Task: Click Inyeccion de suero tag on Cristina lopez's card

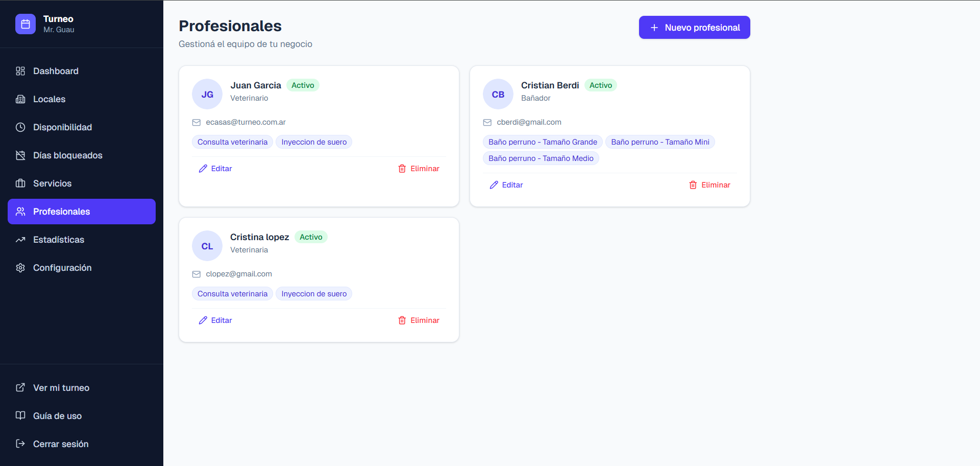Action: click(314, 294)
